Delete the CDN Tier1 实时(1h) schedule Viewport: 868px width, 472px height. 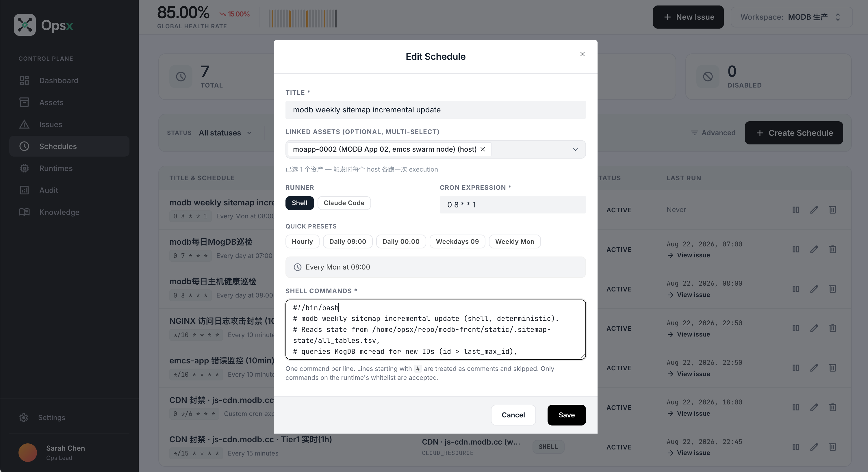tap(833, 447)
